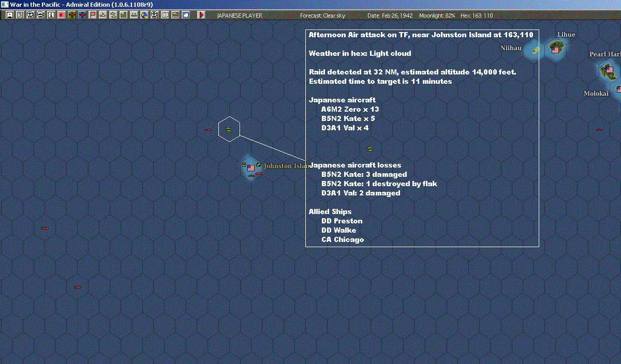Click the Niihau island hex

click(535, 50)
